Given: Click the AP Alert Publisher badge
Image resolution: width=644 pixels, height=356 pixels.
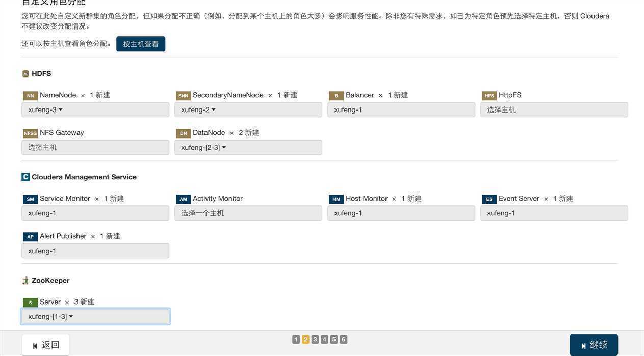Looking at the screenshot, I should click(31, 237).
